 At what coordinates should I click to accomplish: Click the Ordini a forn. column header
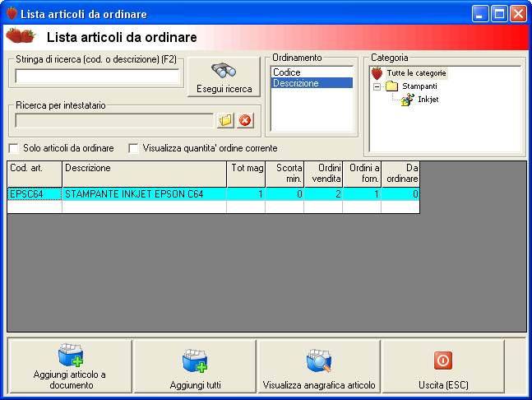point(362,174)
